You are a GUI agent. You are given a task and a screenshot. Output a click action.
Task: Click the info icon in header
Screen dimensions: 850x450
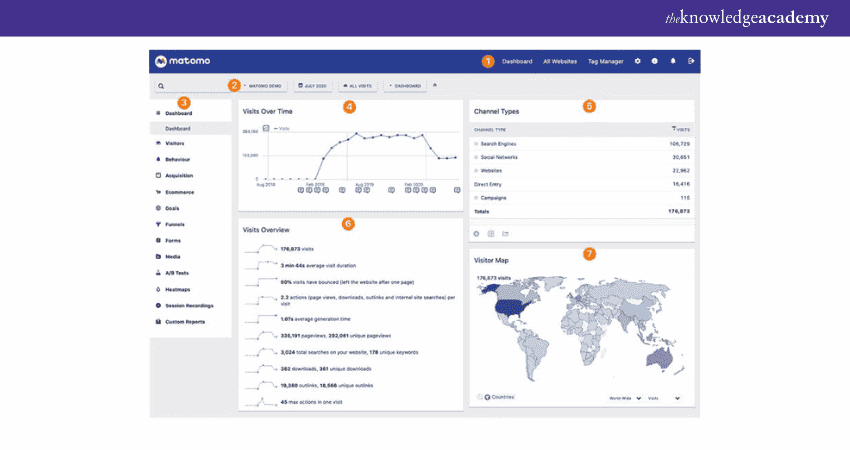(x=655, y=61)
